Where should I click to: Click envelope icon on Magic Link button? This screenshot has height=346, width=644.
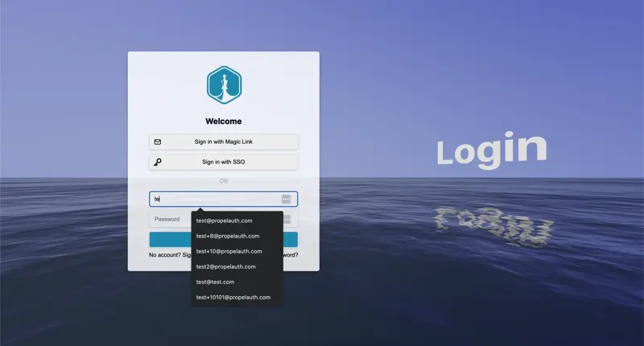(x=158, y=142)
